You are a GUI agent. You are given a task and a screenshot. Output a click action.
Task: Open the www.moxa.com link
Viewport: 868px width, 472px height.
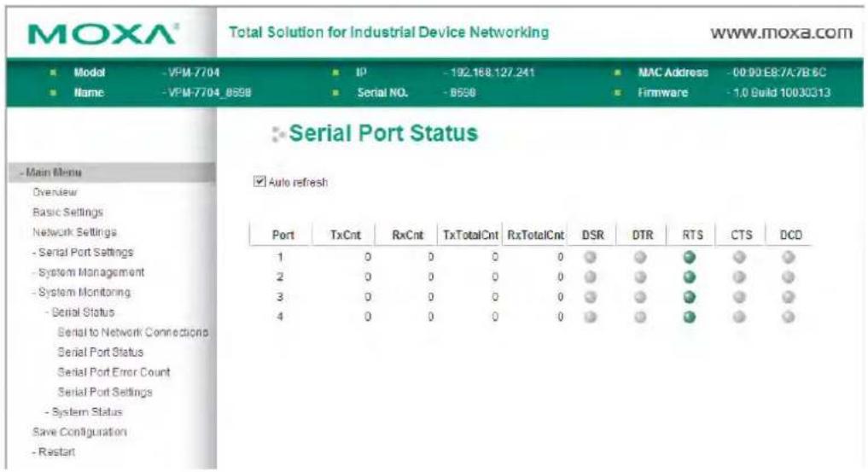point(781,32)
